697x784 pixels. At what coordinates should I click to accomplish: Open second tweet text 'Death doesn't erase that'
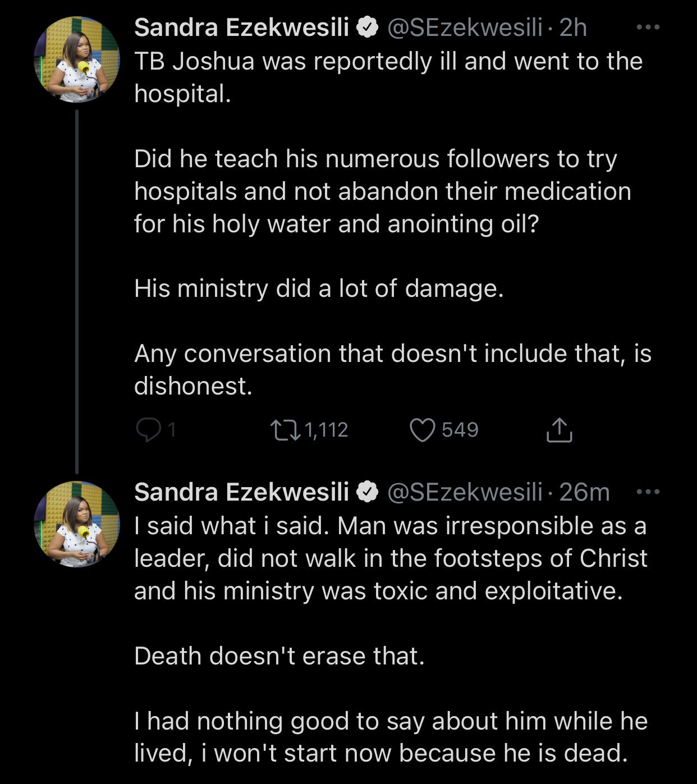279,656
